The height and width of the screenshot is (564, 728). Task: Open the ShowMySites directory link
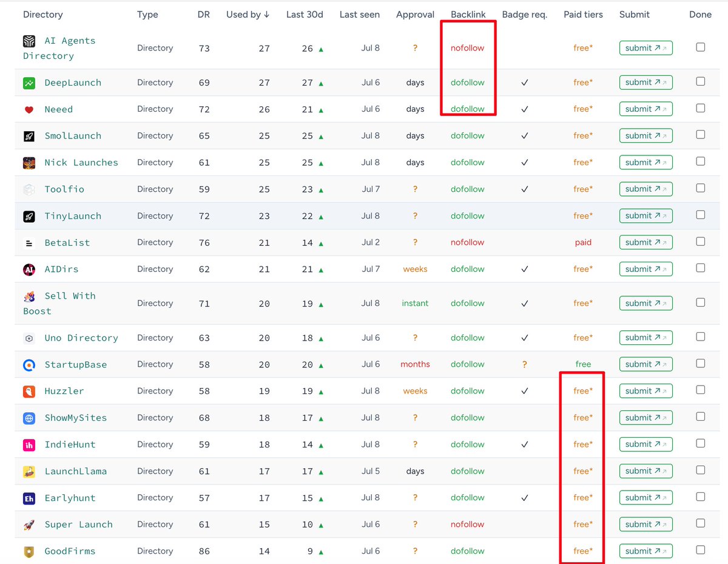[75, 418]
